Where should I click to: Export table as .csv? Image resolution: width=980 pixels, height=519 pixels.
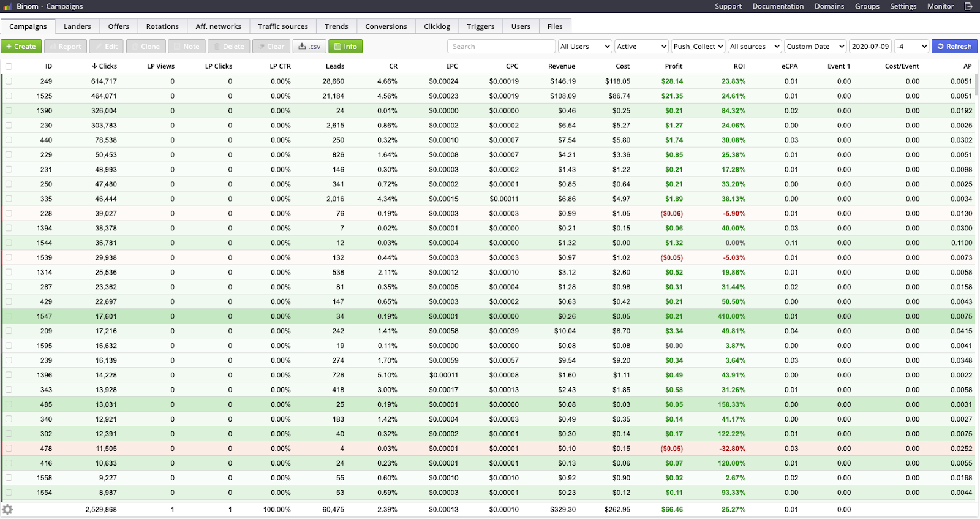click(309, 47)
